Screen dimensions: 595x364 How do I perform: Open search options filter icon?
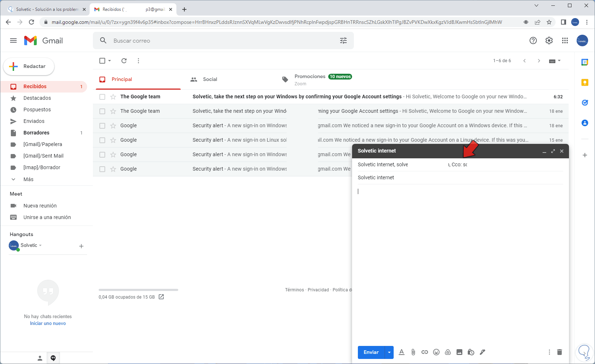pos(343,40)
